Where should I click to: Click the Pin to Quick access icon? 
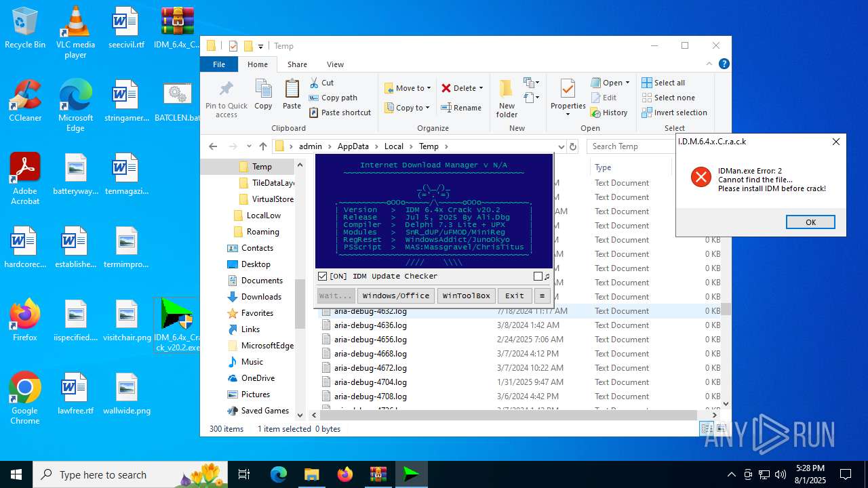click(226, 99)
